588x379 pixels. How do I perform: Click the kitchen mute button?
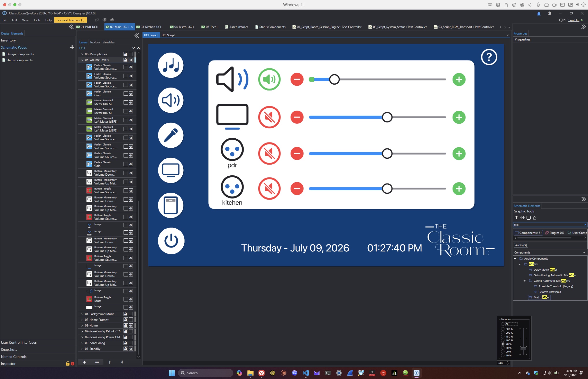(269, 188)
